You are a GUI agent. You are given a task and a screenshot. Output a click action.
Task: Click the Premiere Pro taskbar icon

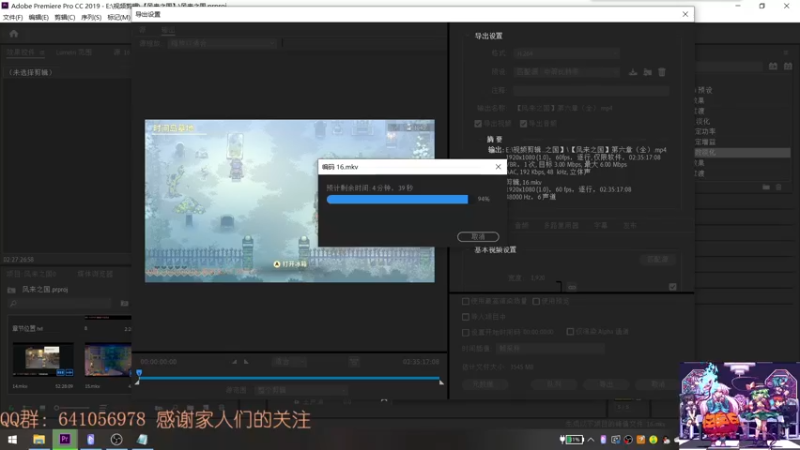[65, 439]
